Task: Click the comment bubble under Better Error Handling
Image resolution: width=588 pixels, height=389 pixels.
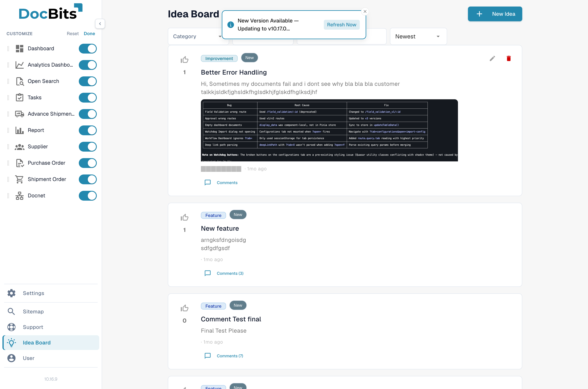Action: tap(208, 183)
